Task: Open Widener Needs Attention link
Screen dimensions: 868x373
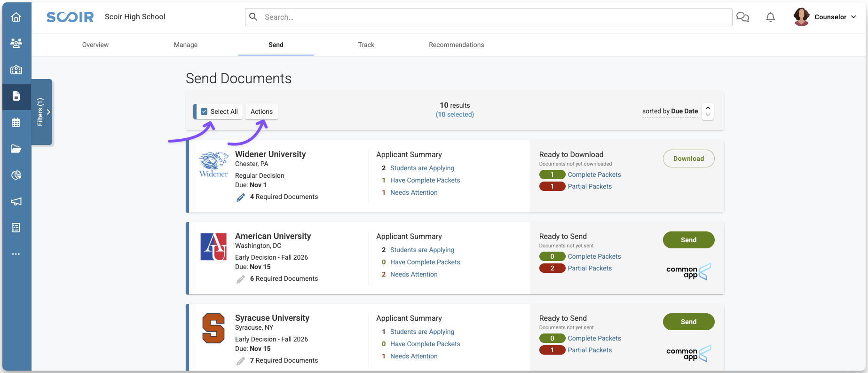Action: point(414,192)
